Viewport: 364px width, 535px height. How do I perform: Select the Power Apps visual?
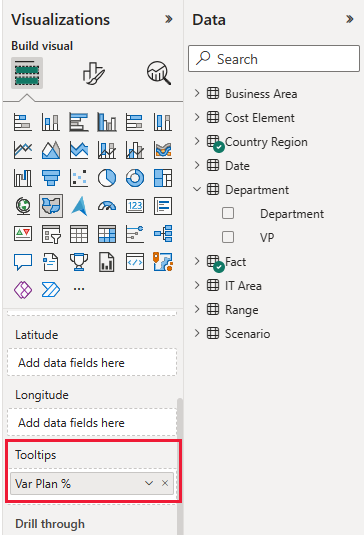(23, 290)
